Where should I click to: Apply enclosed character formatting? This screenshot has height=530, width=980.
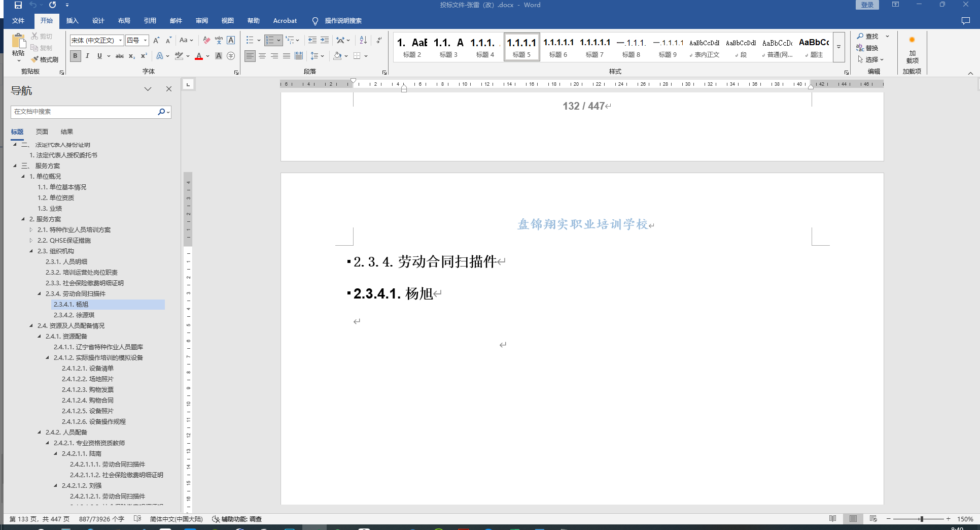[x=231, y=56]
